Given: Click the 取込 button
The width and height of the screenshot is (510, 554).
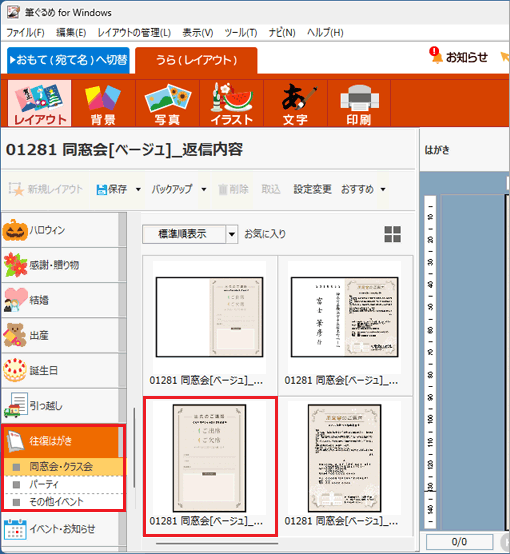Looking at the screenshot, I should 271,189.
